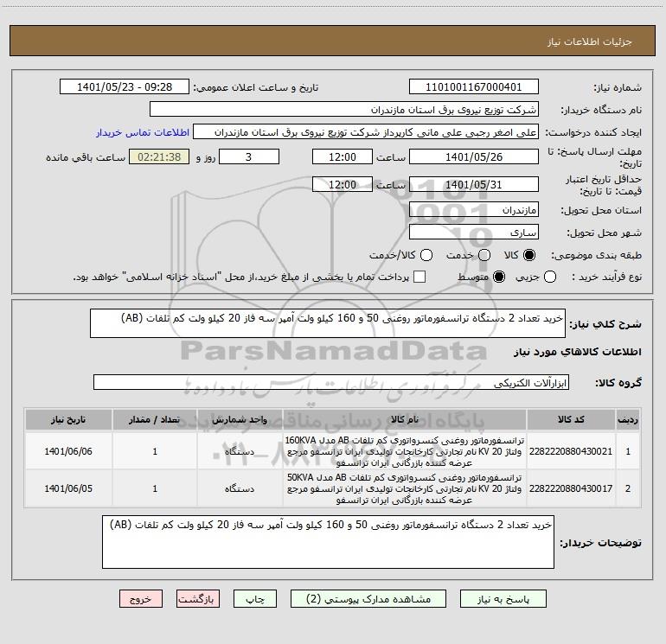
Task: Click the delivery city field ساری
Action: click(474, 232)
